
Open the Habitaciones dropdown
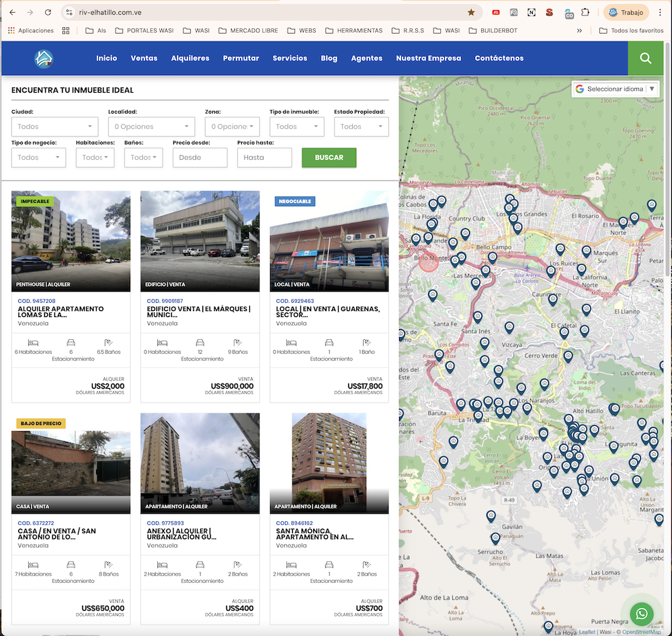point(95,158)
